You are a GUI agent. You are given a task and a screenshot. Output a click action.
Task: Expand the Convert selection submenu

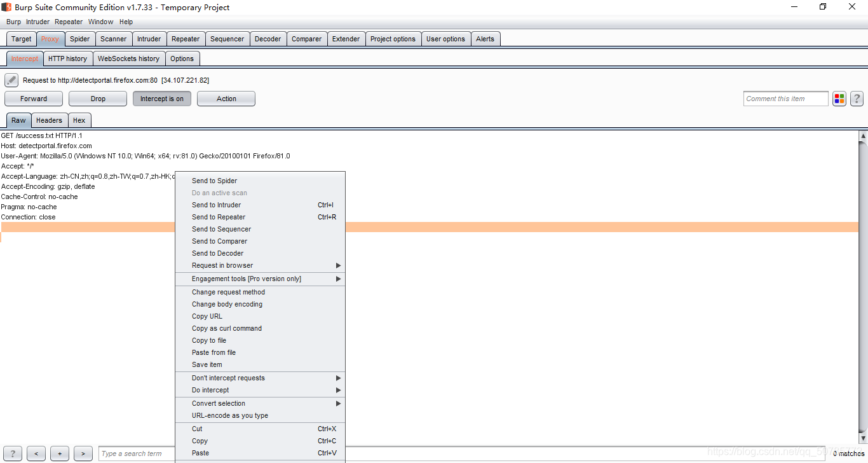260,403
